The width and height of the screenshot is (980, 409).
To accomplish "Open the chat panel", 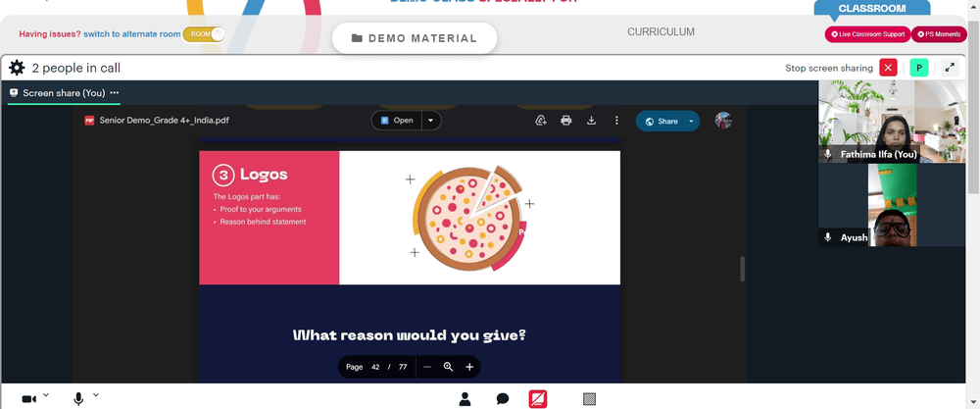I will (503, 399).
